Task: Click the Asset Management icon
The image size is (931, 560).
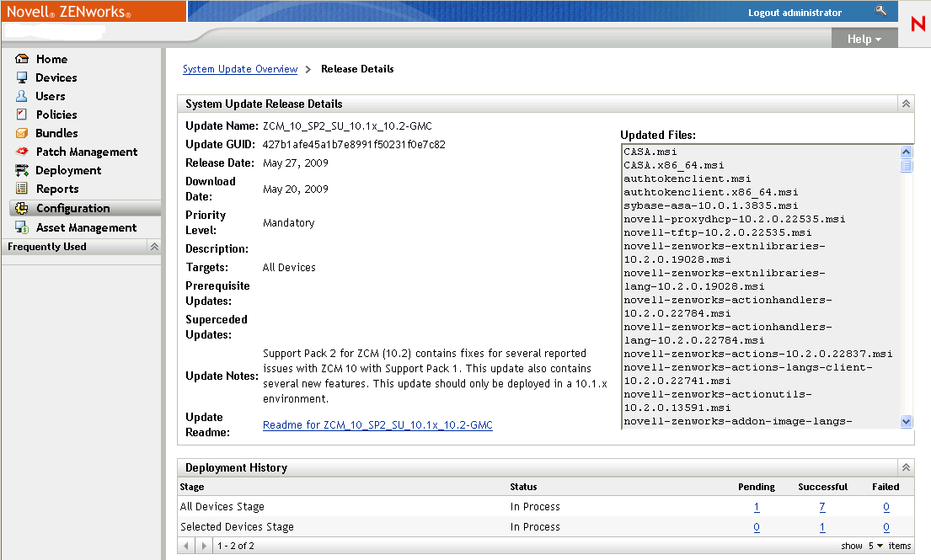Action: click(x=22, y=228)
